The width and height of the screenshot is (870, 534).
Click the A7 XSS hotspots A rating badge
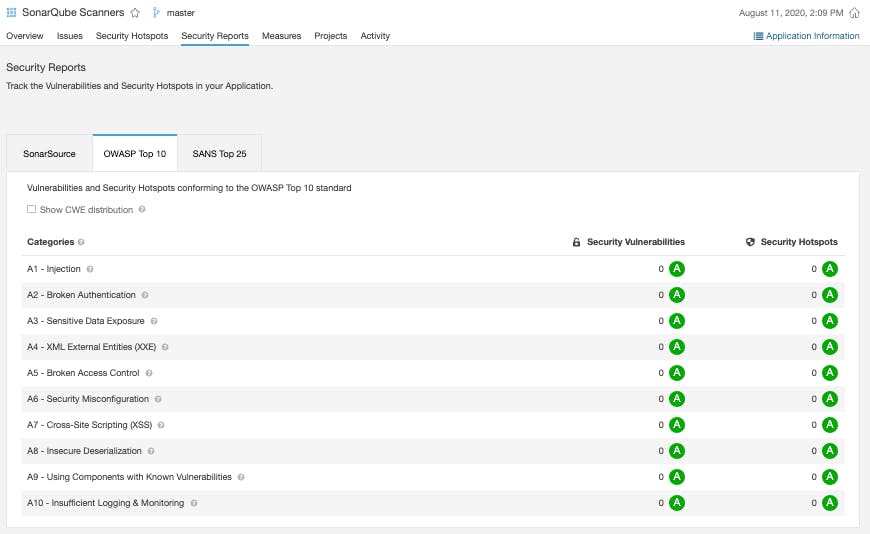tap(829, 425)
